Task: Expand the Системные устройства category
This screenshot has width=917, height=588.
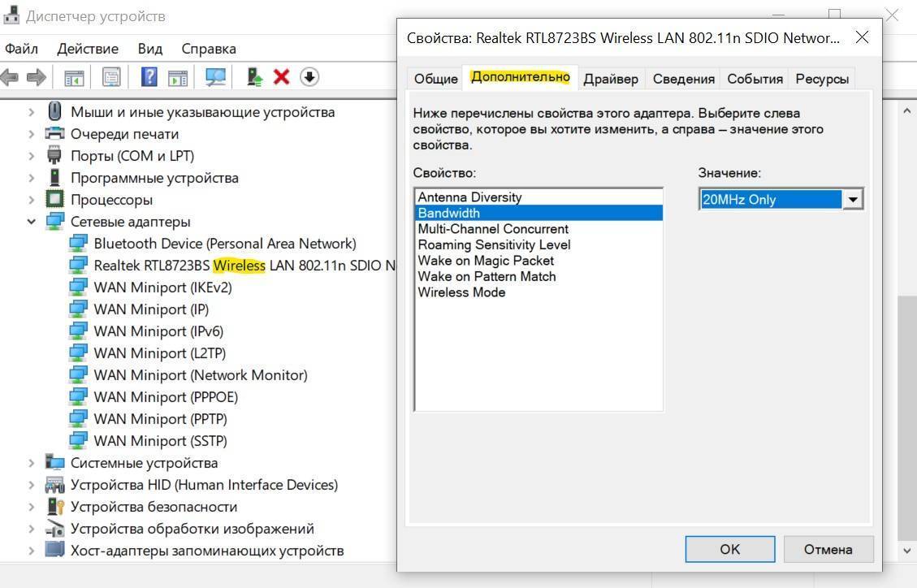Action: (32, 463)
